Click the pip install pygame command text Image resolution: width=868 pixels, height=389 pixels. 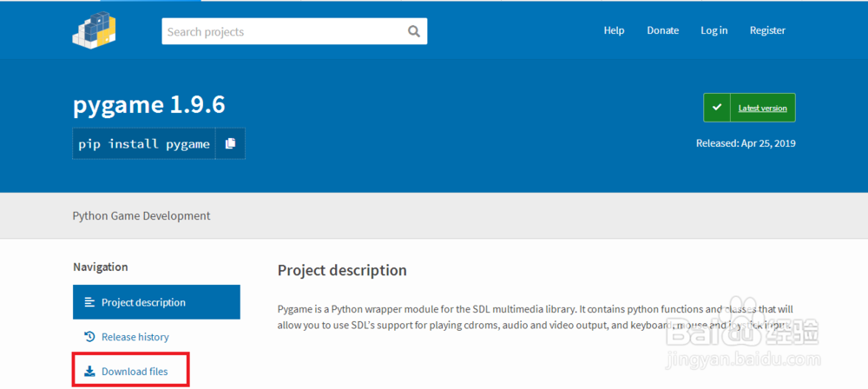pyautogui.click(x=144, y=144)
